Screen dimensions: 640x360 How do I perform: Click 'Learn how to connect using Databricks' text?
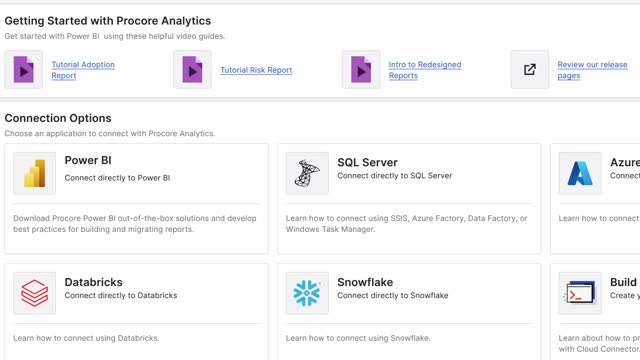(86, 338)
